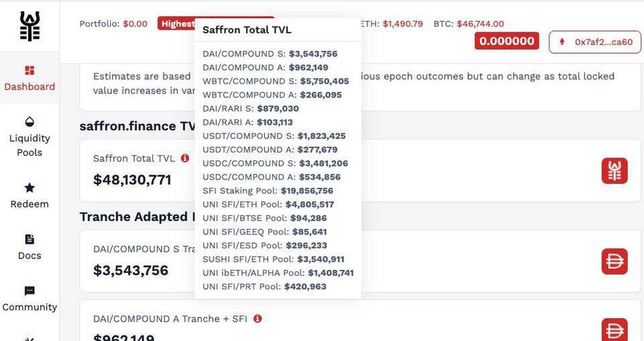Click the ETH price in the header

tap(402, 23)
